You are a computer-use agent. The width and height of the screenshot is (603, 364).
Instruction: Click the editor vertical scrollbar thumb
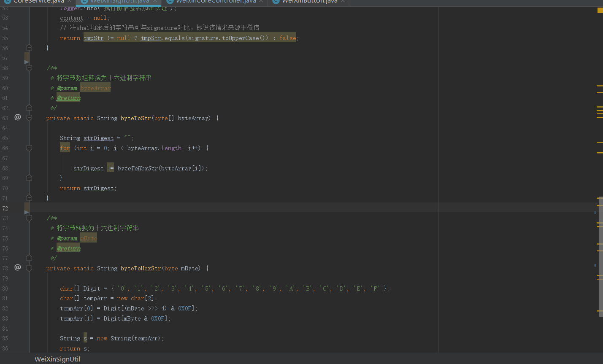coord(601,256)
